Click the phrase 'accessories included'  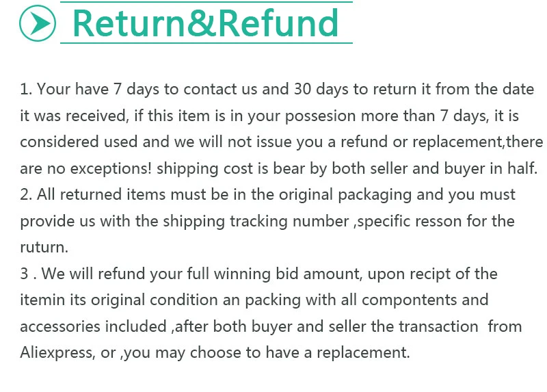pyautogui.click(x=93, y=326)
